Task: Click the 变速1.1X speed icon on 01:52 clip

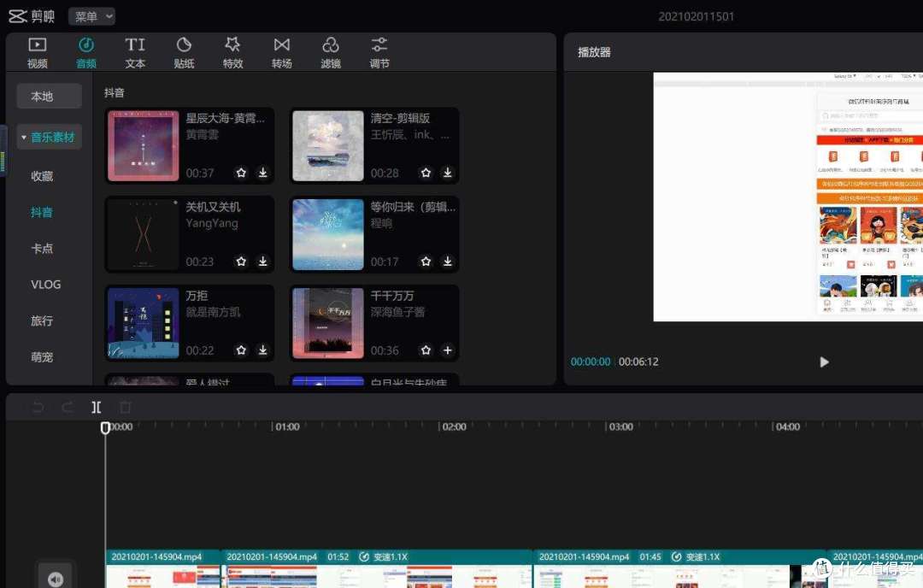Action: 364,556
